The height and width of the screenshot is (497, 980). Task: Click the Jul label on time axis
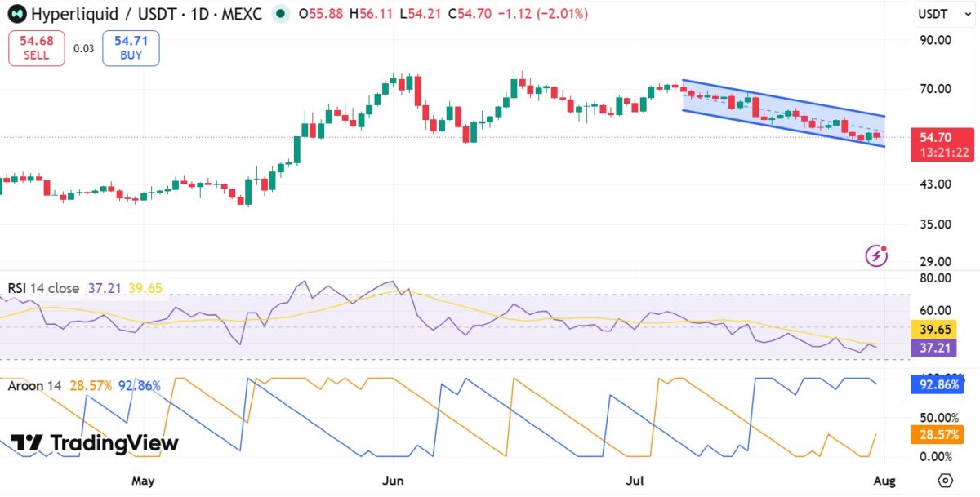(x=635, y=480)
